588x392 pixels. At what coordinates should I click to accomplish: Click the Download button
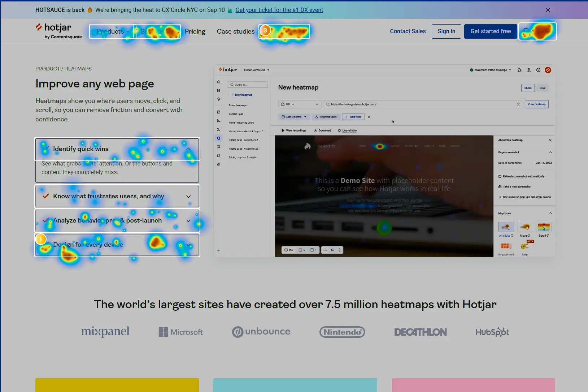point(322,130)
